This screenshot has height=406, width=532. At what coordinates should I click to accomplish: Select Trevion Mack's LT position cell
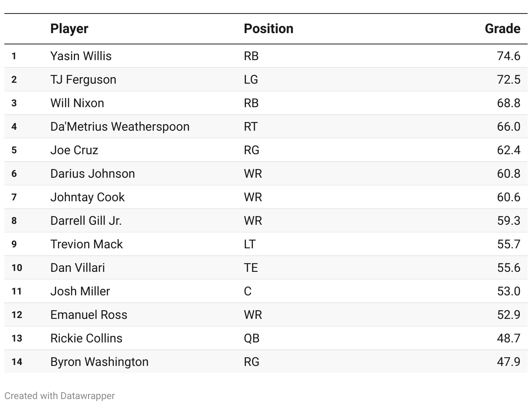[x=249, y=244]
